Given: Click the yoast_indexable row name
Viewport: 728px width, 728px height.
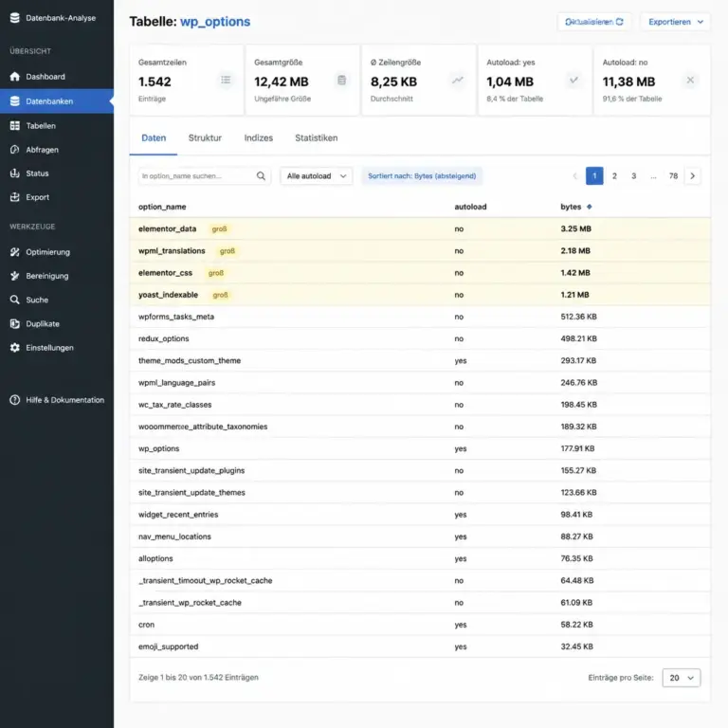Looking at the screenshot, I should pyautogui.click(x=168, y=295).
